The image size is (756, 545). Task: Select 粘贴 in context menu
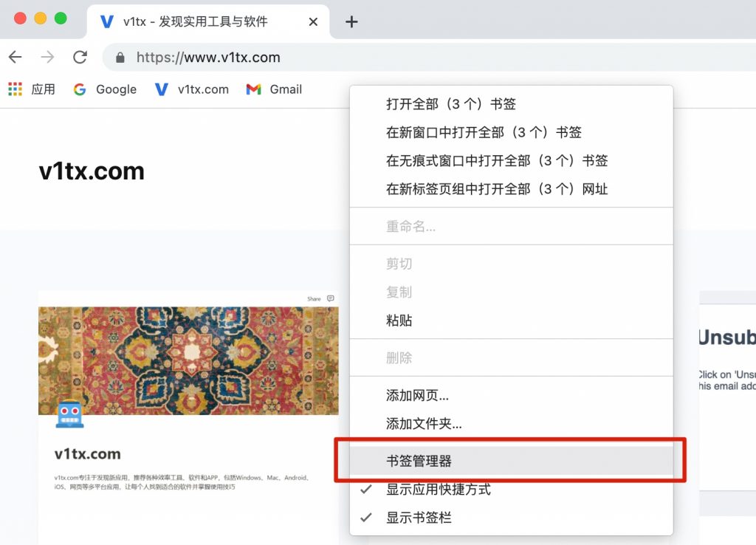pyautogui.click(x=511, y=321)
